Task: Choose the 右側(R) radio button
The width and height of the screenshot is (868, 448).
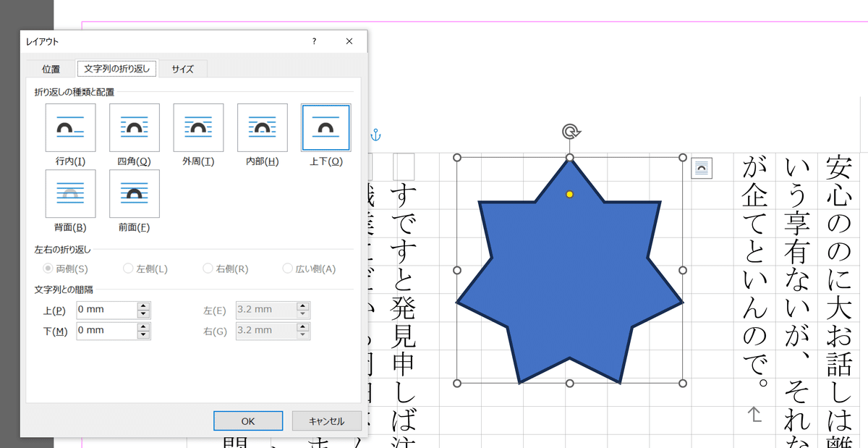Action: pyautogui.click(x=226, y=269)
